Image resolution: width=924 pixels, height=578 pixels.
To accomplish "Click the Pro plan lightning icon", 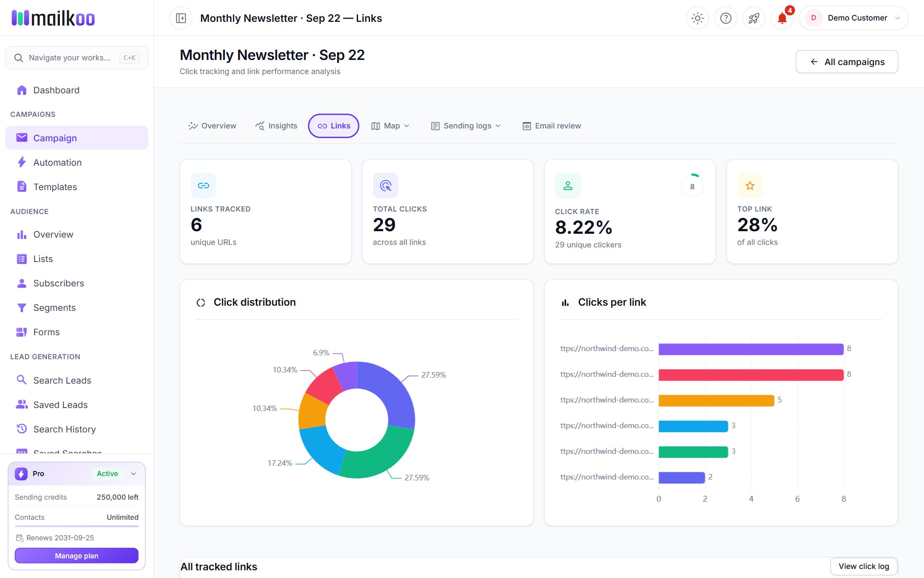I will coord(21,474).
